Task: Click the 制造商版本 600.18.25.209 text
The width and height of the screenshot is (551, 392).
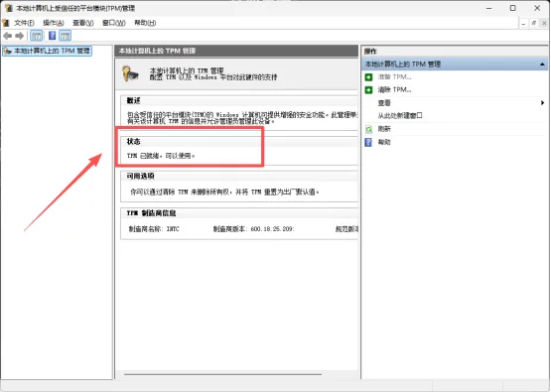Action: [x=254, y=229]
